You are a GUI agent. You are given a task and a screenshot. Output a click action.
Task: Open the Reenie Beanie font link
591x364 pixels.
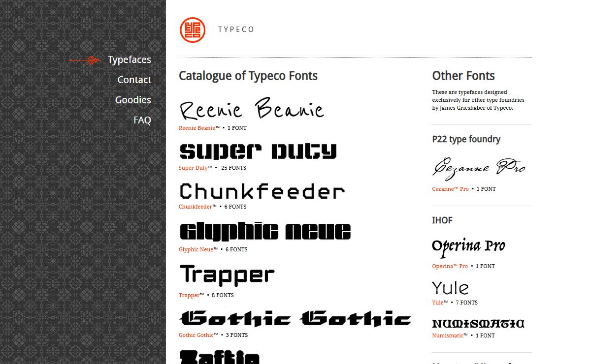pos(197,128)
